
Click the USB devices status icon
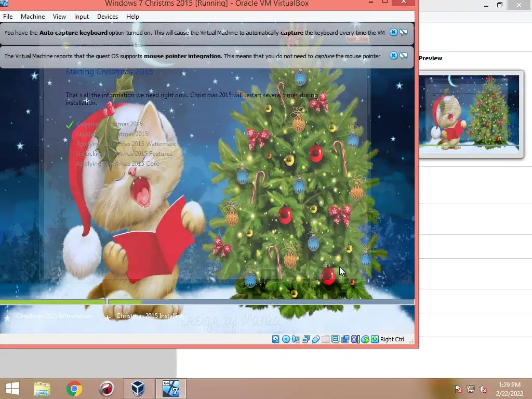click(315, 339)
